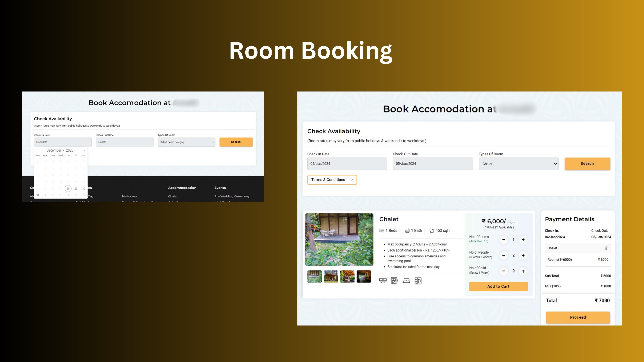Click the first Chalet thumbnail image
The image size is (644, 362).
[315, 276]
